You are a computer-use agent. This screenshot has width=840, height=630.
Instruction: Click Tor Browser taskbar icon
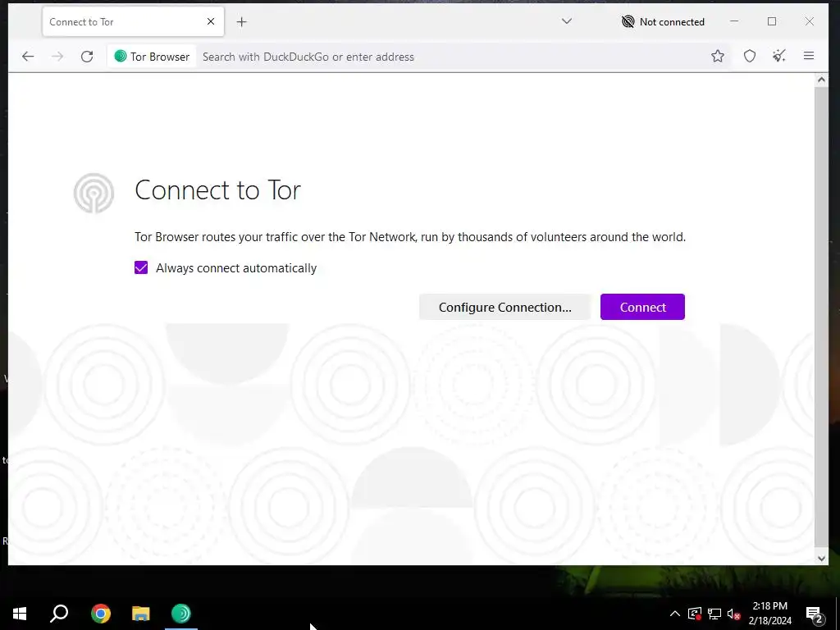point(181,614)
